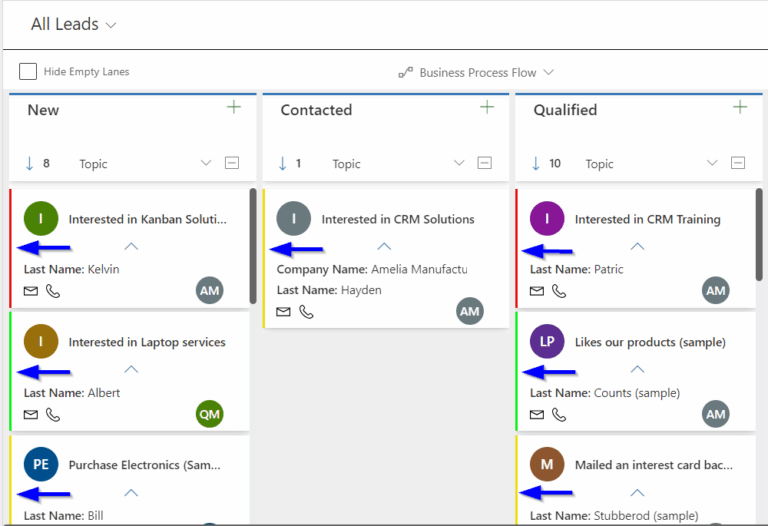
Task: Click email icon on Patric card
Action: point(537,291)
